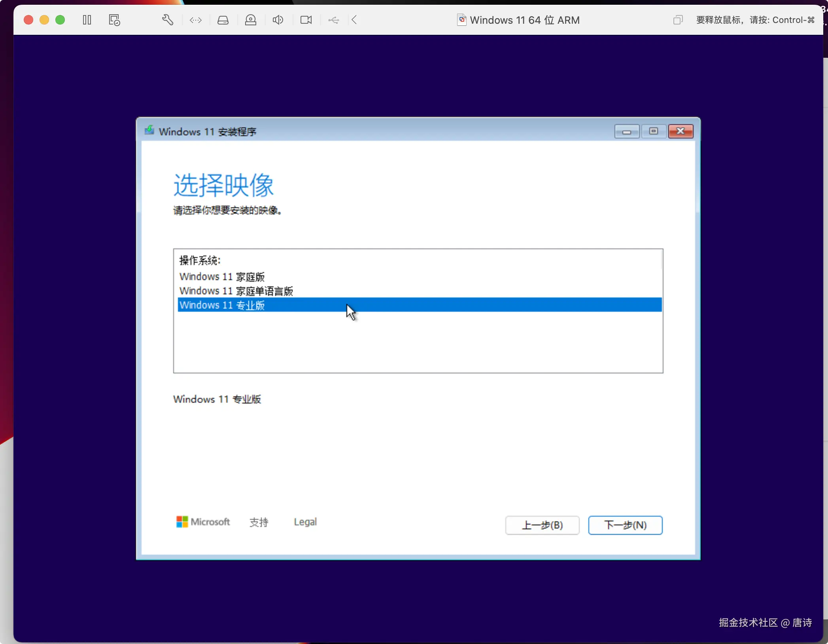
Task: Click the camera device icon
Action: [306, 20]
